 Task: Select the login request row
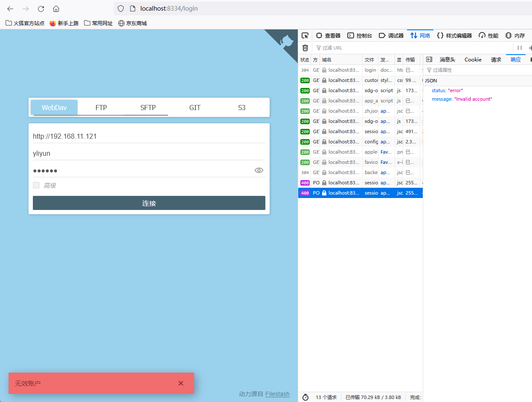(360, 70)
